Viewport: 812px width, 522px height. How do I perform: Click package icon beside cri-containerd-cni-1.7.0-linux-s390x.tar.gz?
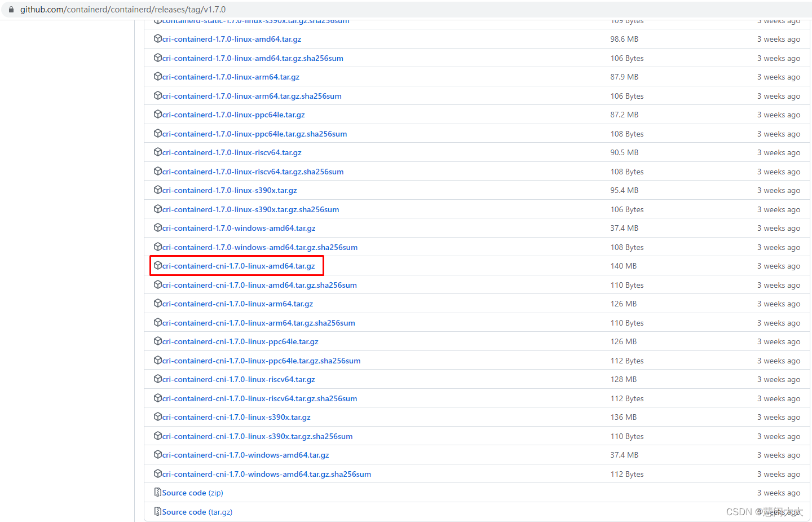[x=158, y=416]
